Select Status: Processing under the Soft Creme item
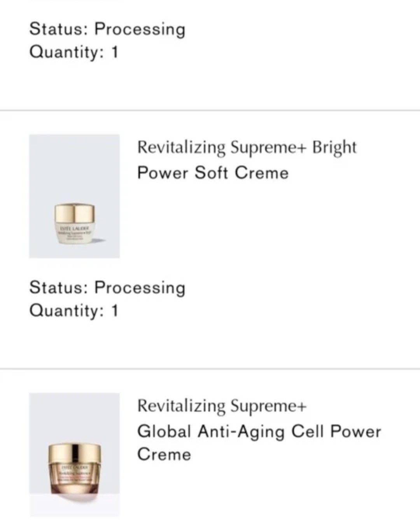Viewport: 420px width, 525px height. pyautogui.click(x=107, y=288)
